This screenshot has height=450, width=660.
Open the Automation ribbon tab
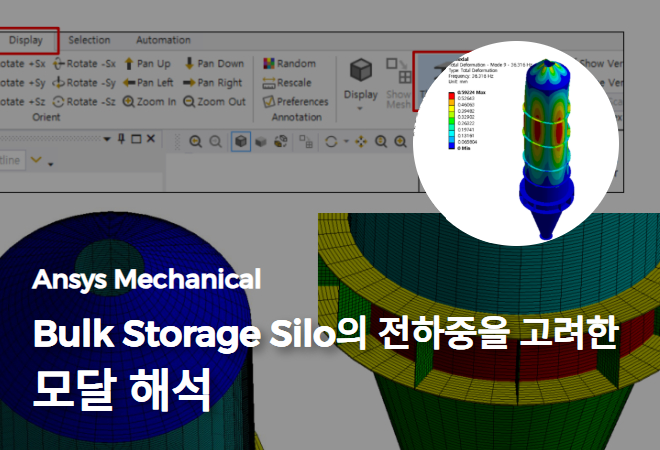(x=163, y=40)
